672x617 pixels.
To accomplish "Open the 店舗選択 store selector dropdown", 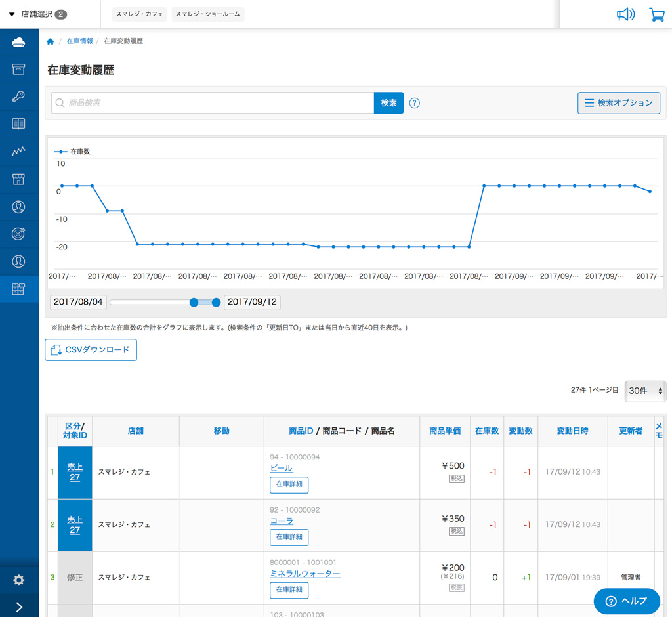I will click(37, 14).
